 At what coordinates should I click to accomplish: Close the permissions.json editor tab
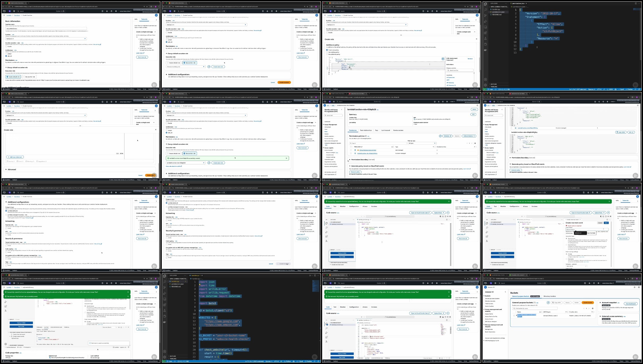526,3
